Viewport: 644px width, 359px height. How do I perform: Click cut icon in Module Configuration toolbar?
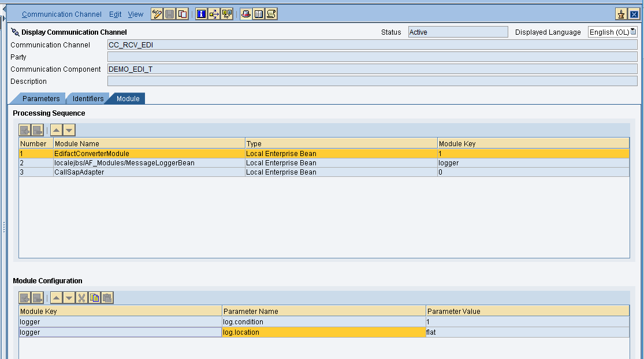pos(81,298)
